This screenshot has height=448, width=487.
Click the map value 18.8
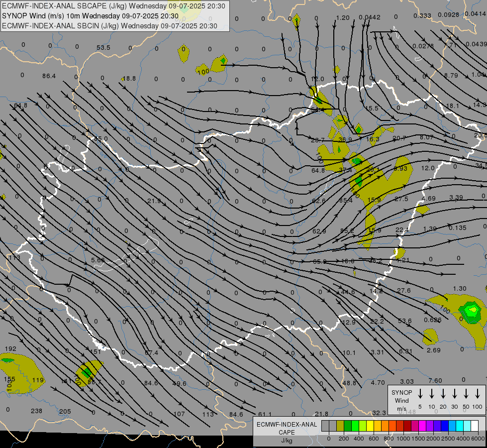129,78
